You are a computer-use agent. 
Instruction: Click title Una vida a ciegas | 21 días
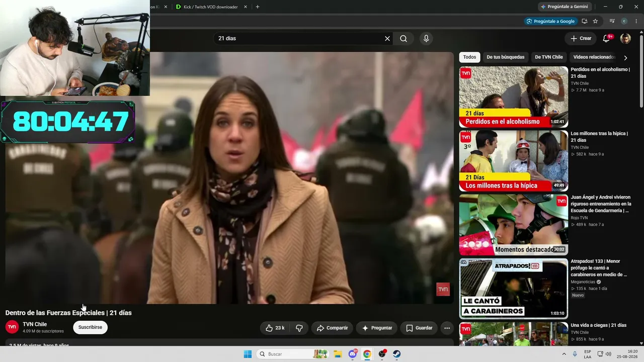point(598,325)
